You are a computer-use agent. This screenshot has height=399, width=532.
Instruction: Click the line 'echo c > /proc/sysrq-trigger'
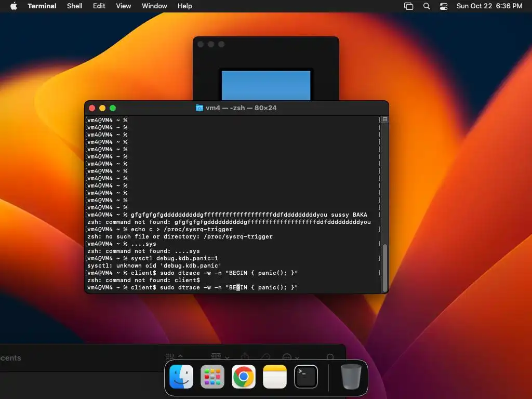[x=181, y=229]
